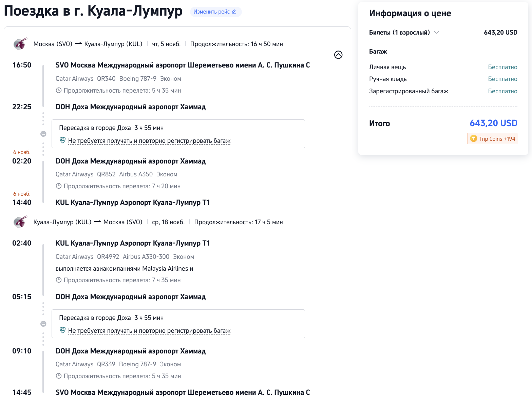
Task: Click the Trip Coins +194 badge
Action: tap(492, 139)
